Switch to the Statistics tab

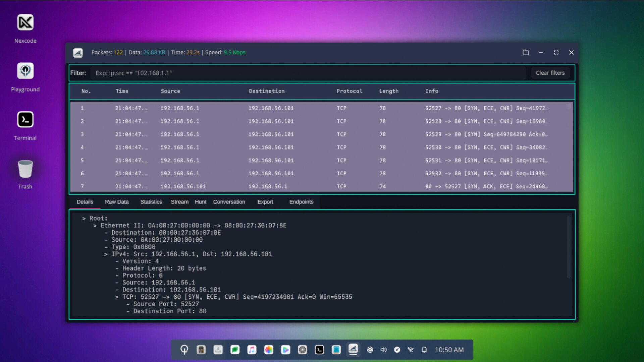click(x=151, y=202)
